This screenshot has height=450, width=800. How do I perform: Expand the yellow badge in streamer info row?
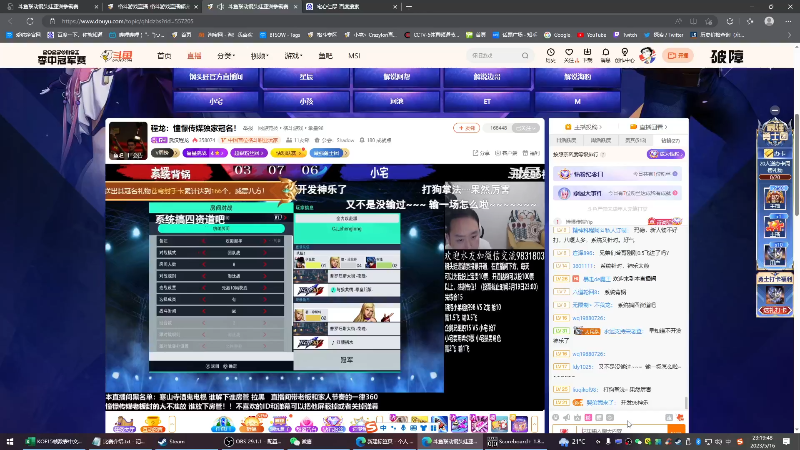pos(290,153)
